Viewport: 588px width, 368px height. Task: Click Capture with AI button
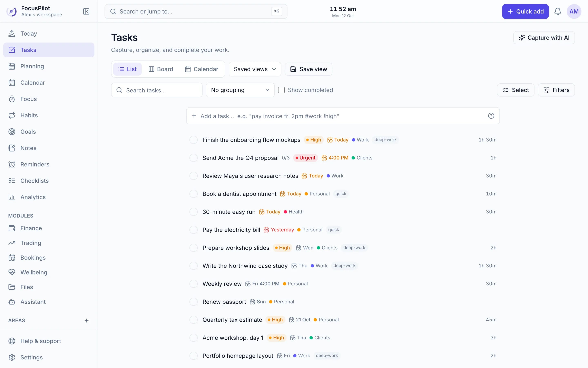tap(544, 38)
